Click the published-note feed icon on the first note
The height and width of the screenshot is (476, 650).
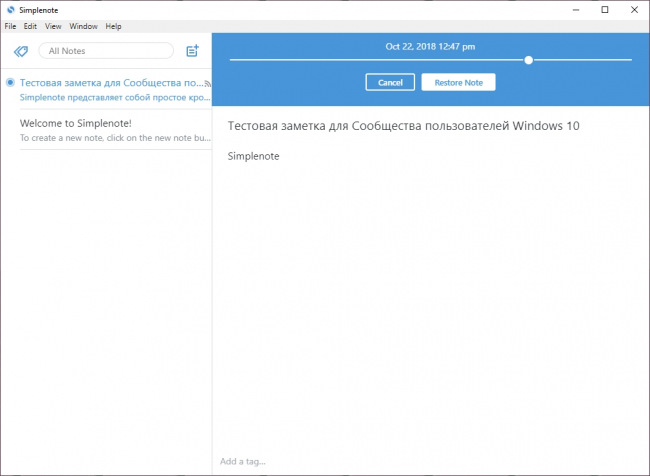(208, 84)
